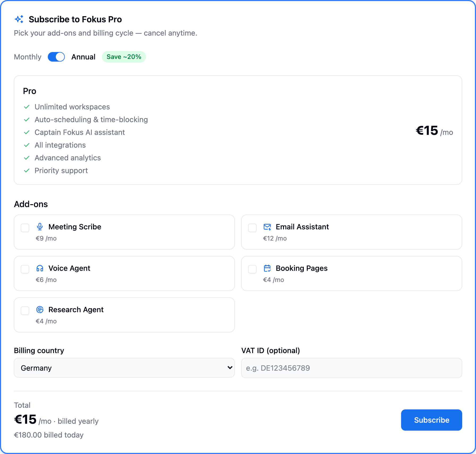Click the €180.00 billed today text
476x454 pixels.
tap(49, 435)
